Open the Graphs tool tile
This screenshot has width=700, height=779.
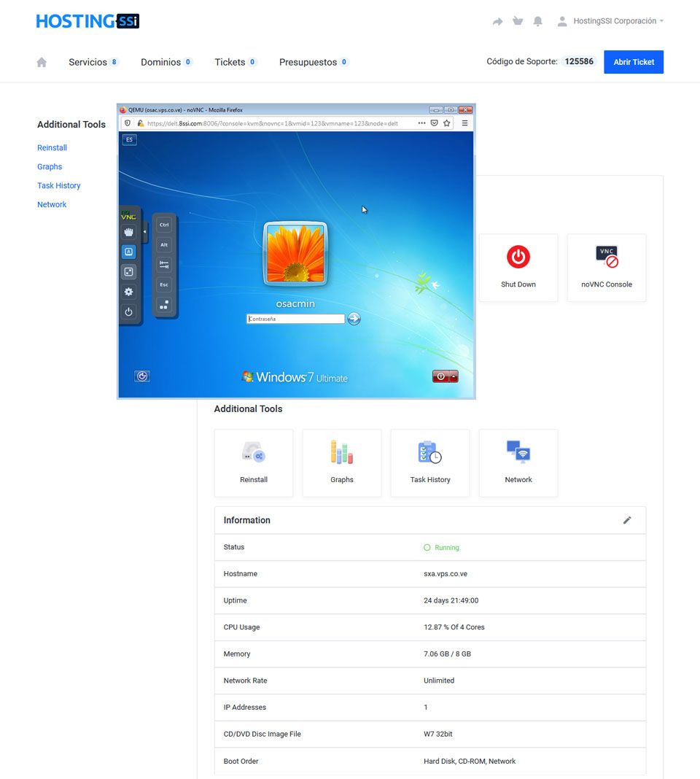tap(341, 461)
